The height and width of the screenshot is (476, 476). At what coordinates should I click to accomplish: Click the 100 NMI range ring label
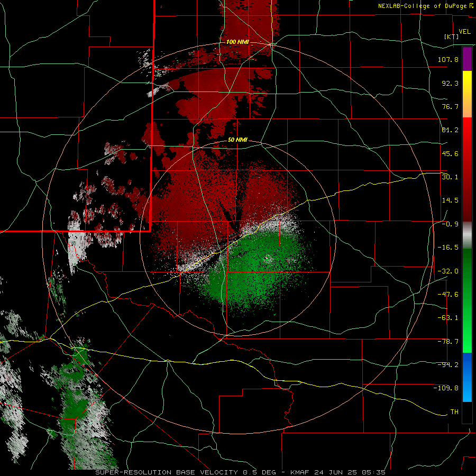coord(237,42)
